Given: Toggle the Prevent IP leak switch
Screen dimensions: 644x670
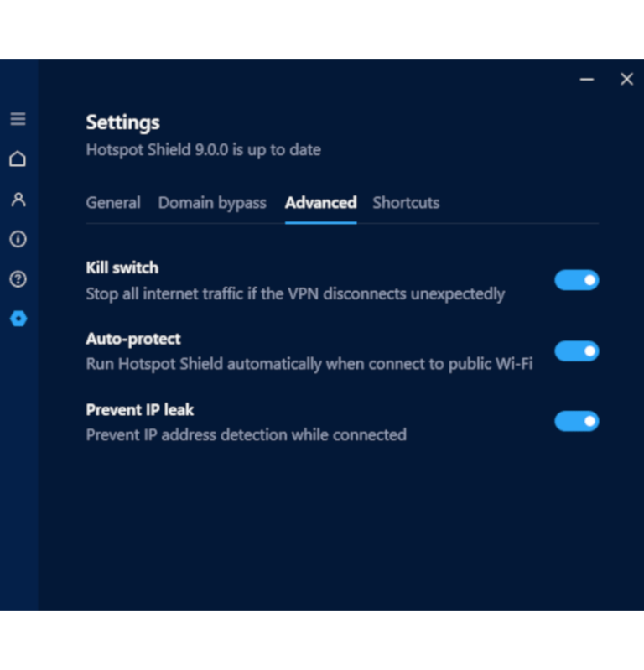Looking at the screenshot, I should point(576,421).
